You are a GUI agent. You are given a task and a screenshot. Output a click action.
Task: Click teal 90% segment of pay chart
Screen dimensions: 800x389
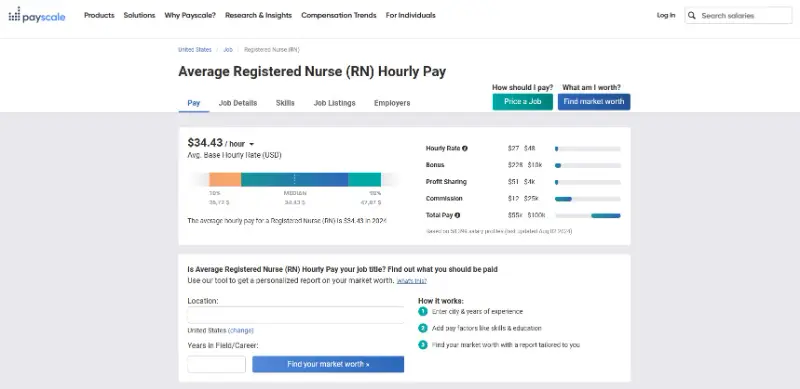(364, 179)
